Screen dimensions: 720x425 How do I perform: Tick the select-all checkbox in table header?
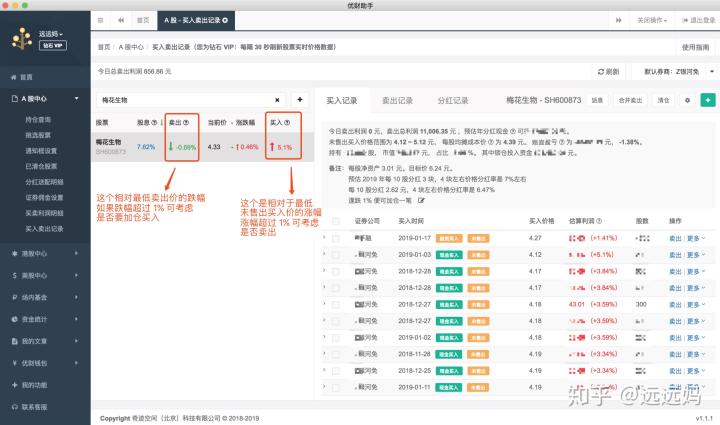(x=336, y=221)
